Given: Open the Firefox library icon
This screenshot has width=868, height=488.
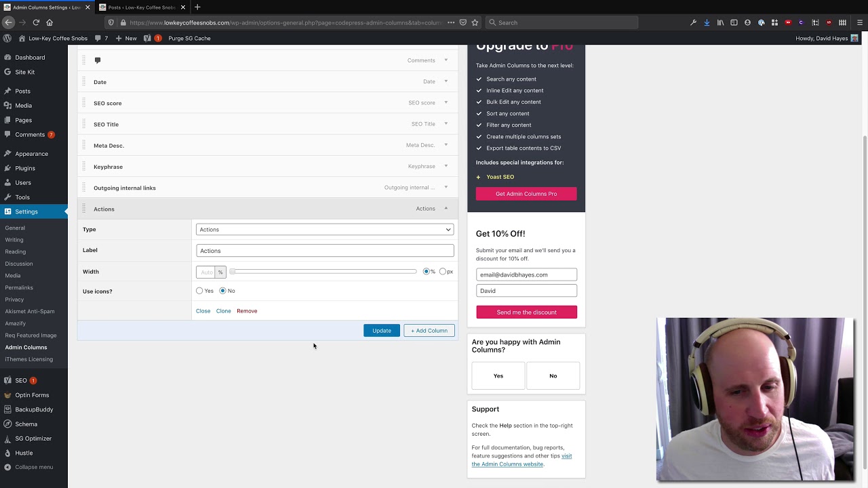Looking at the screenshot, I should coord(720,22).
